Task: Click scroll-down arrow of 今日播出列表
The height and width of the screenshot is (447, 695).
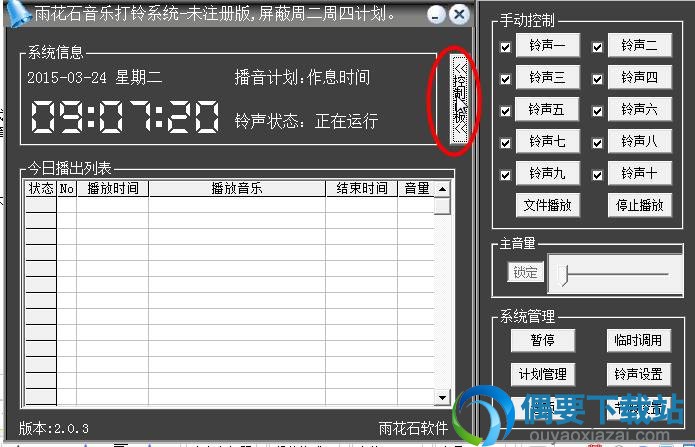Action: pos(442,397)
